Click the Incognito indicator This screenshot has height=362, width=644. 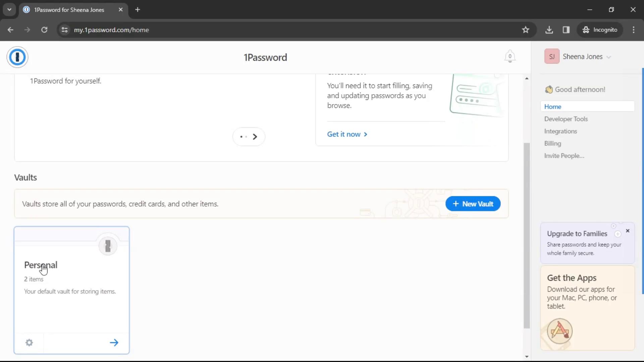coord(600,30)
